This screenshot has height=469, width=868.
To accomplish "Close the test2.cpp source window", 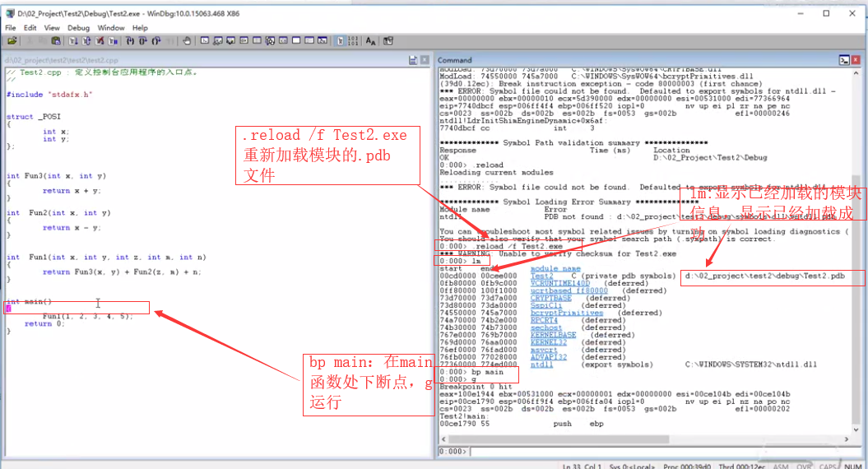I will (425, 60).
